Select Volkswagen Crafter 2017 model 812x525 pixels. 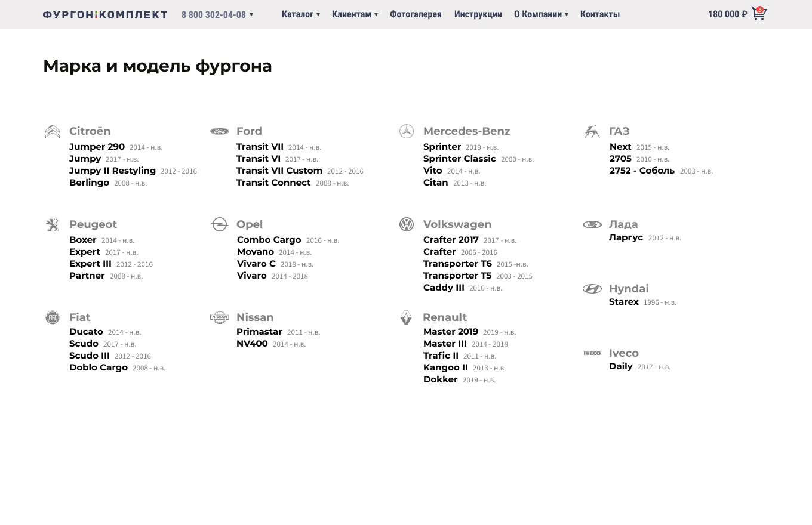pos(451,240)
